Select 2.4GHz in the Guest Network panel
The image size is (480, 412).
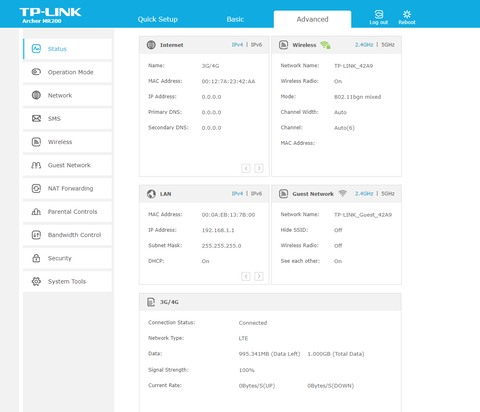pos(364,194)
